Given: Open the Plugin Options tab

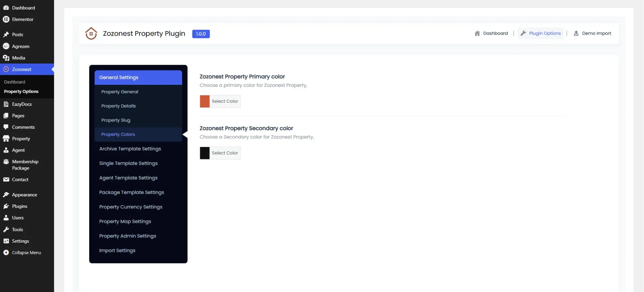Looking at the screenshot, I should 540,33.
